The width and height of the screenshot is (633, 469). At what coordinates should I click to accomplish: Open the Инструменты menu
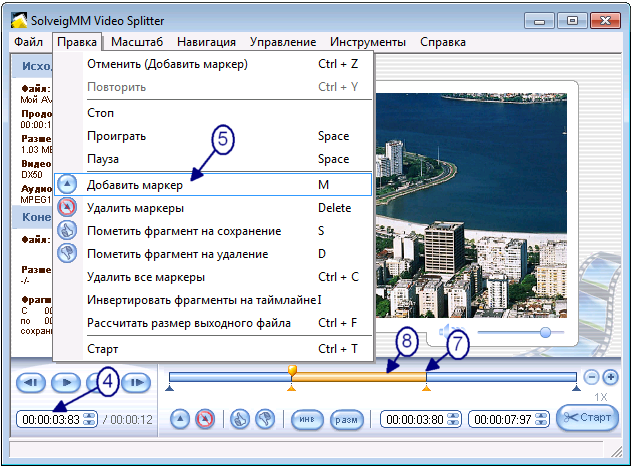tap(368, 42)
